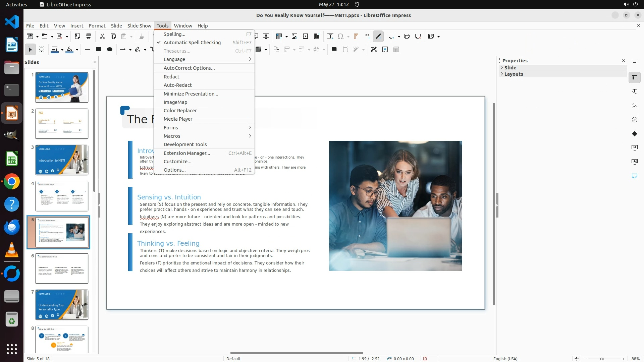Click the Cut scissors icon

click(102, 36)
